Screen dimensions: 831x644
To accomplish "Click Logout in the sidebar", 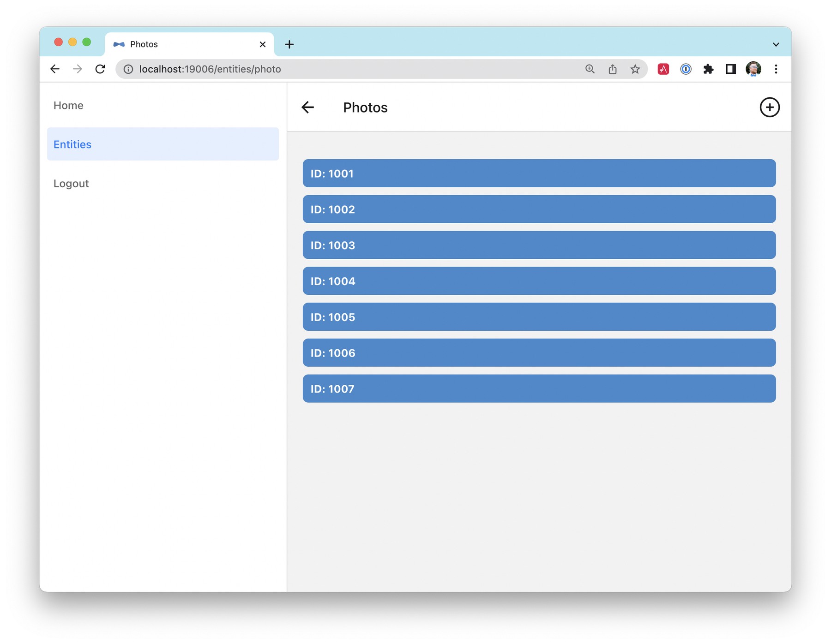I will click(x=71, y=184).
